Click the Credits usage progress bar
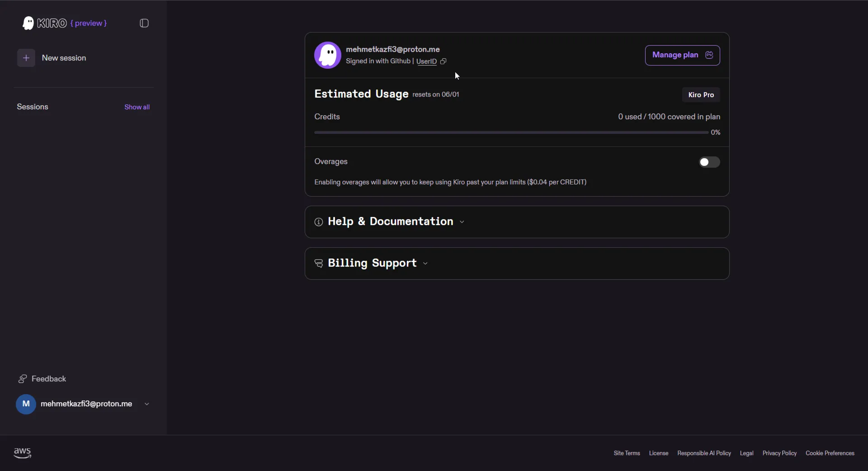Viewport: 868px width, 471px height. (511, 132)
